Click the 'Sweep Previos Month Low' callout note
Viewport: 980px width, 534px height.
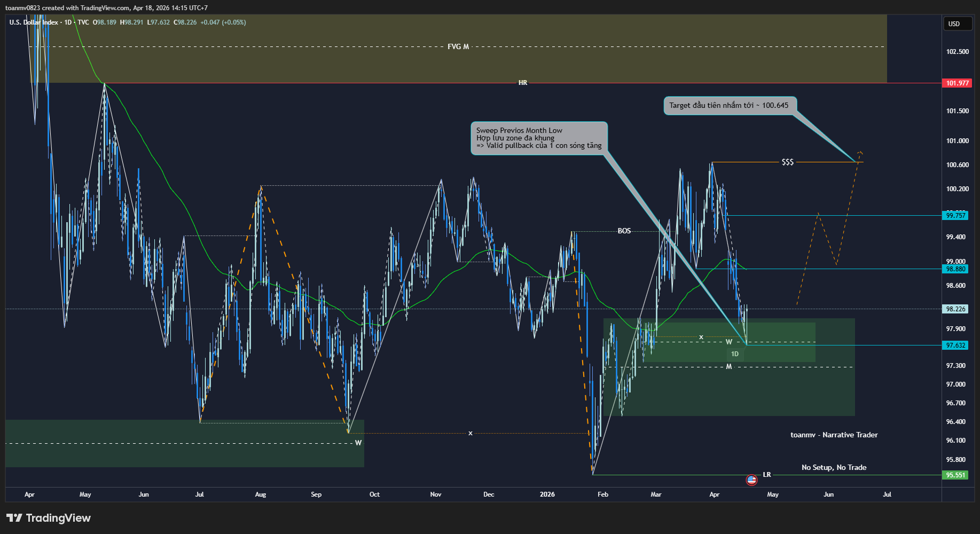click(539, 138)
